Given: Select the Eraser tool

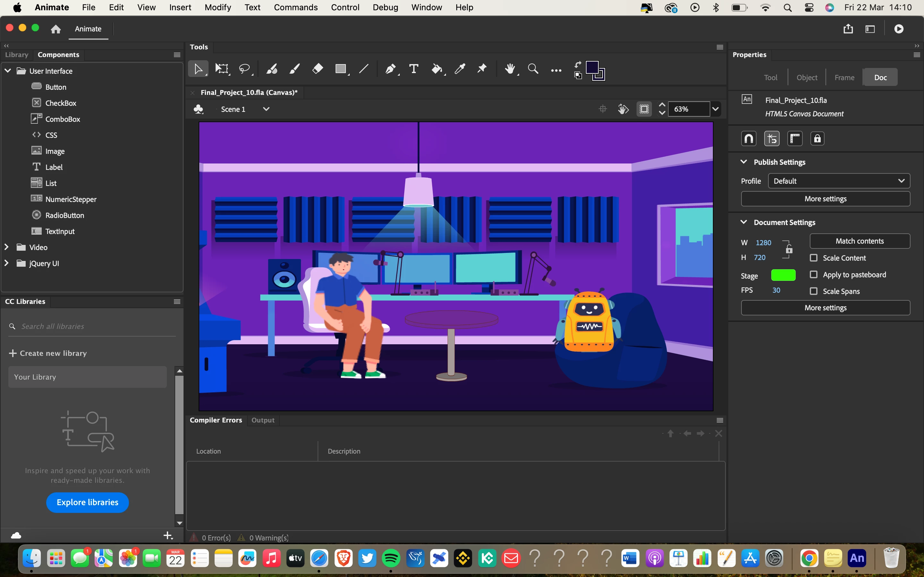Looking at the screenshot, I should 317,69.
